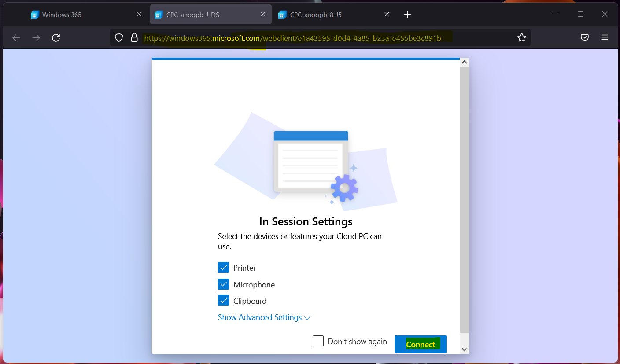
Task: Click the In Session Settings heading
Action: [306, 221]
